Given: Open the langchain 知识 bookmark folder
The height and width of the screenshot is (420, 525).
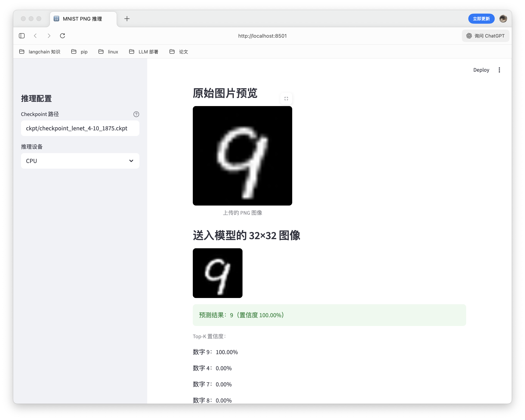Looking at the screenshot, I should tap(40, 52).
